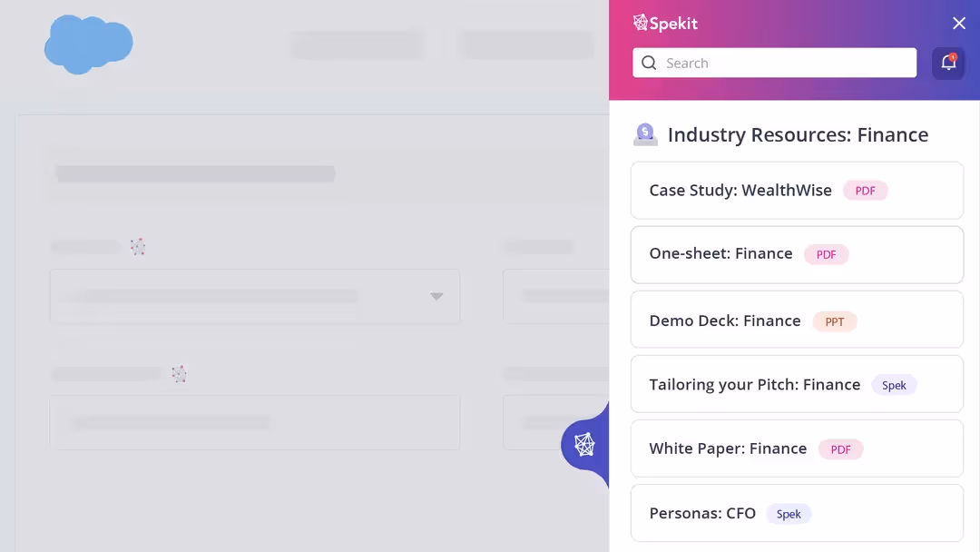Open Personas: CFO card
980x552 pixels.
(797, 513)
